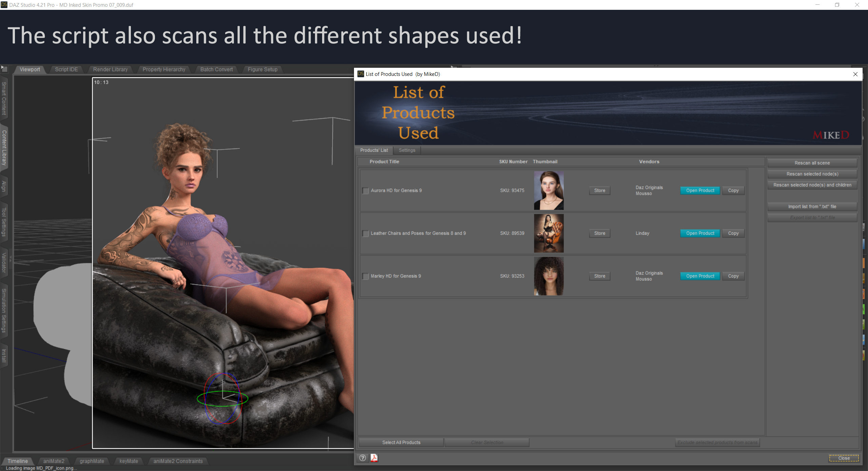Click the Product Title column header
Viewport: 868px width, 471px height.
(x=384, y=162)
